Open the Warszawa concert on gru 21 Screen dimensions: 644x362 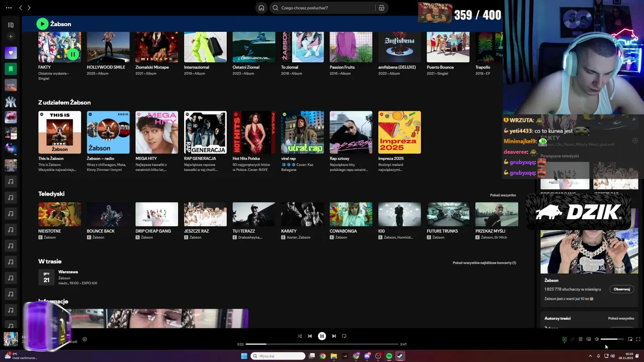coord(68,277)
